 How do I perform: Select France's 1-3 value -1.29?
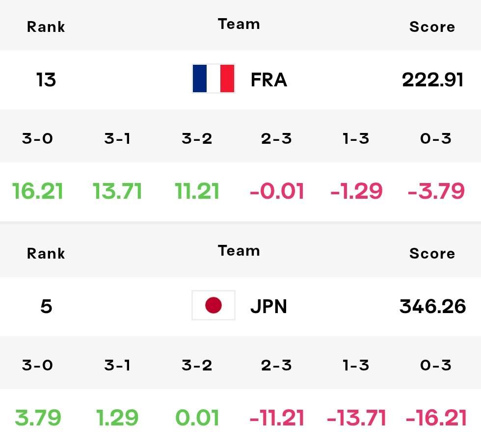[x=356, y=191]
